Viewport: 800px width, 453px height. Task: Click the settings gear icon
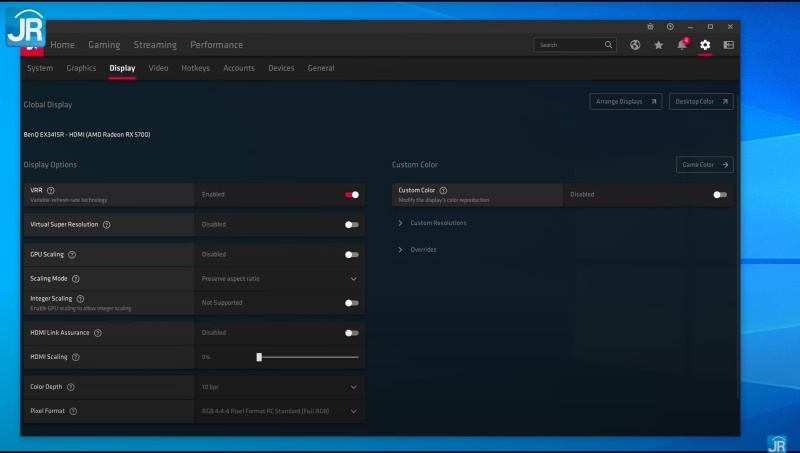(x=705, y=45)
